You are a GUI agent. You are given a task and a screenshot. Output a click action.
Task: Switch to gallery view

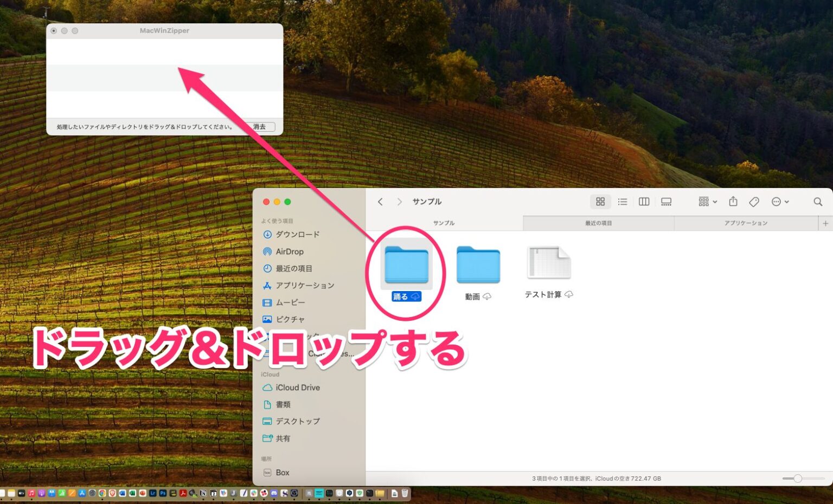point(666,202)
